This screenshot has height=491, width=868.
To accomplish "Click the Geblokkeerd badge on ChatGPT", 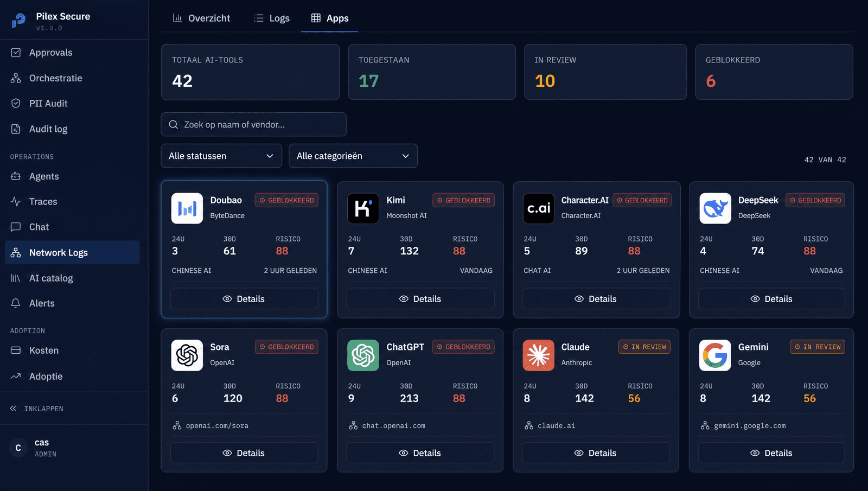I will (x=463, y=347).
